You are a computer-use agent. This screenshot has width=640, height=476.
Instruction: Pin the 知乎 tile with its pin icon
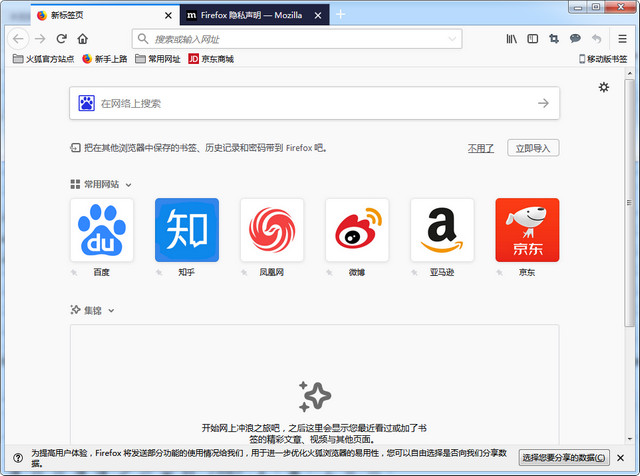(159, 272)
